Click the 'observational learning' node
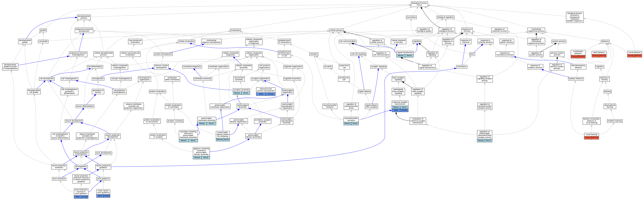The image size is (644, 200). pyautogui.click(x=610, y=106)
